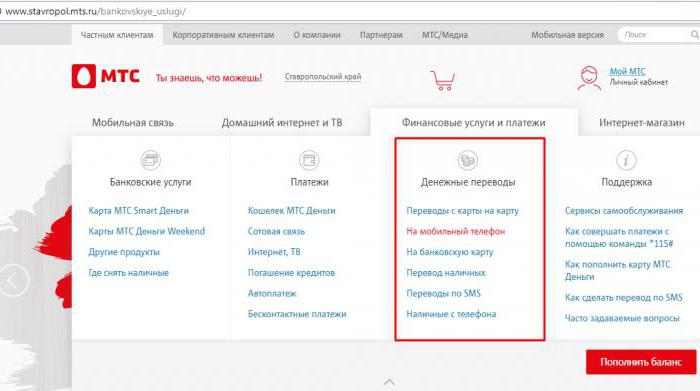
Task: Open Карты МТС Деньги Weekend link
Action: coord(146,231)
